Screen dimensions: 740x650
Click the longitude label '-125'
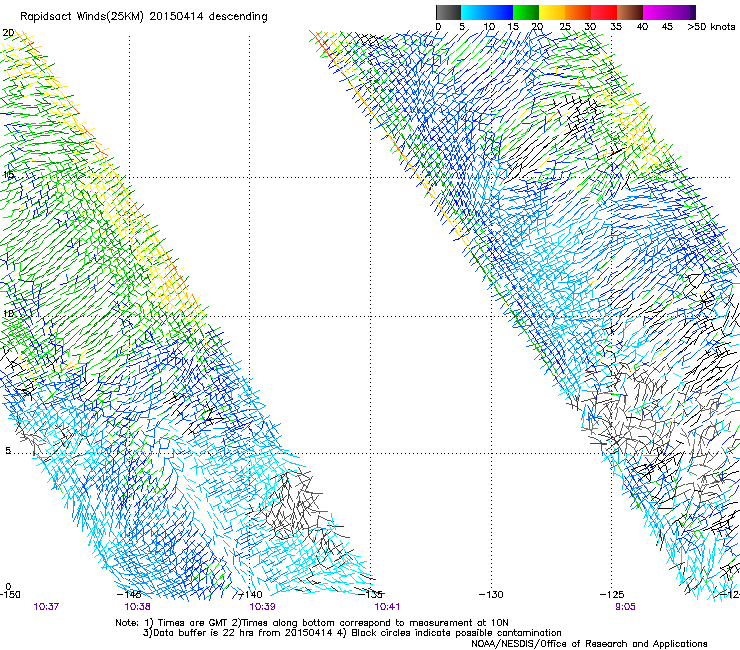click(612, 594)
